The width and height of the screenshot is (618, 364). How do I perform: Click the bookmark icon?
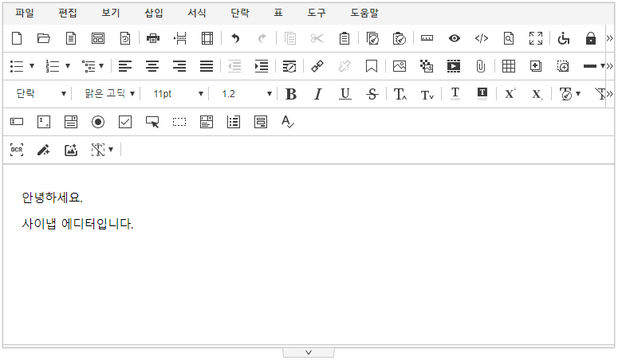(x=371, y=66)
